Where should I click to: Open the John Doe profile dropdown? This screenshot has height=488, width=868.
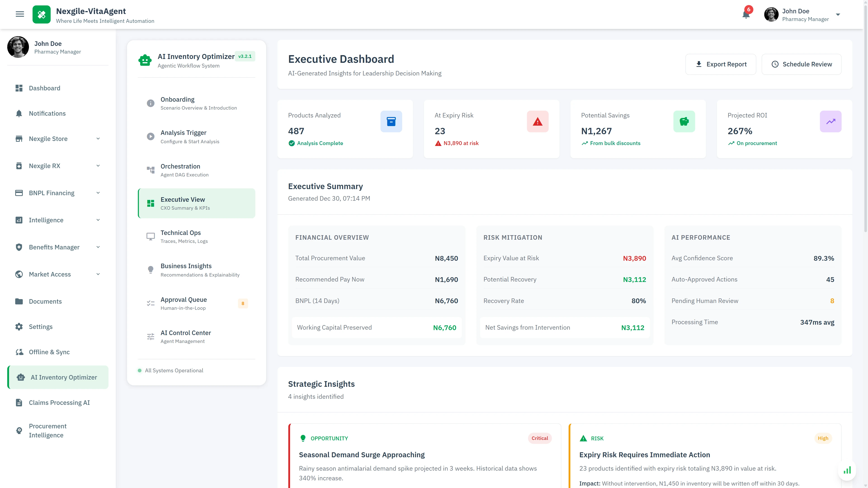838,14
